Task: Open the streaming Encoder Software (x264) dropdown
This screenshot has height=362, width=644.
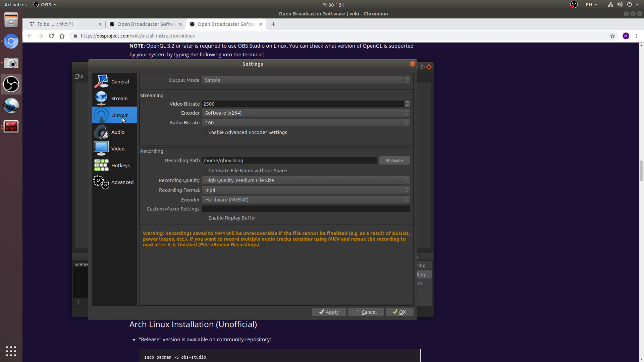Action: [306, 113]
